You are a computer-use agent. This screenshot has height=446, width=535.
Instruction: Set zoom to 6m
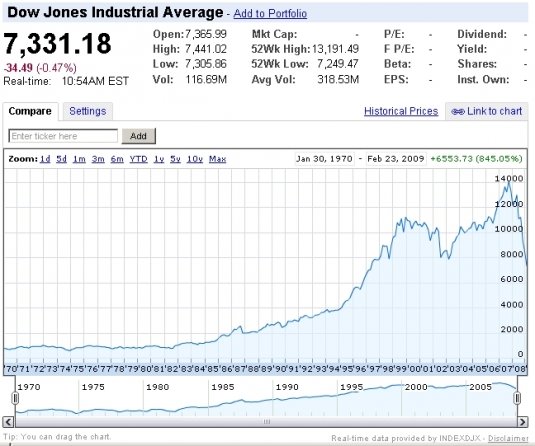(117, 159)
